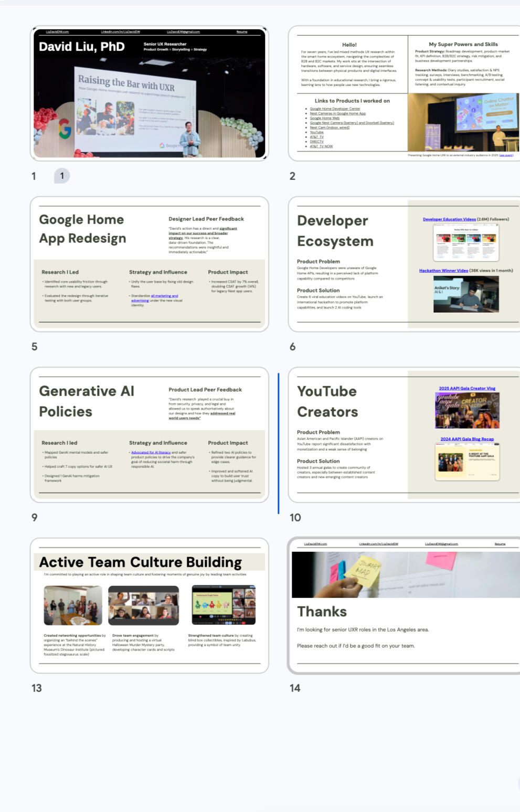Screen dimensions: 520x812
Task: Click the 2024 AAPI Gala Blog Recap link
Action: point(467,439)
